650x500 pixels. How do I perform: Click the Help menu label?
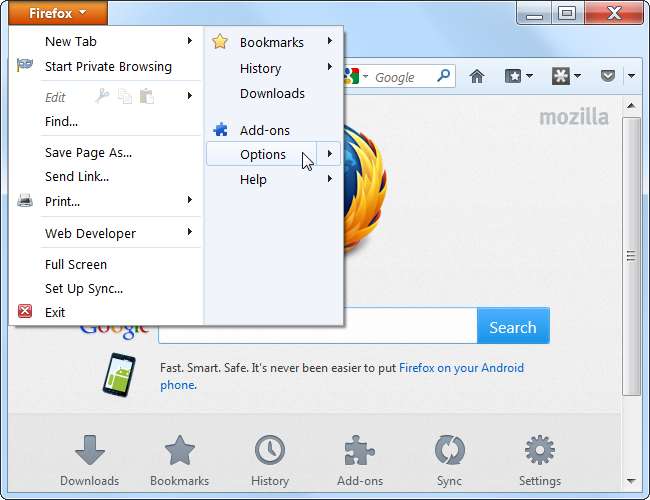point(253,180)
